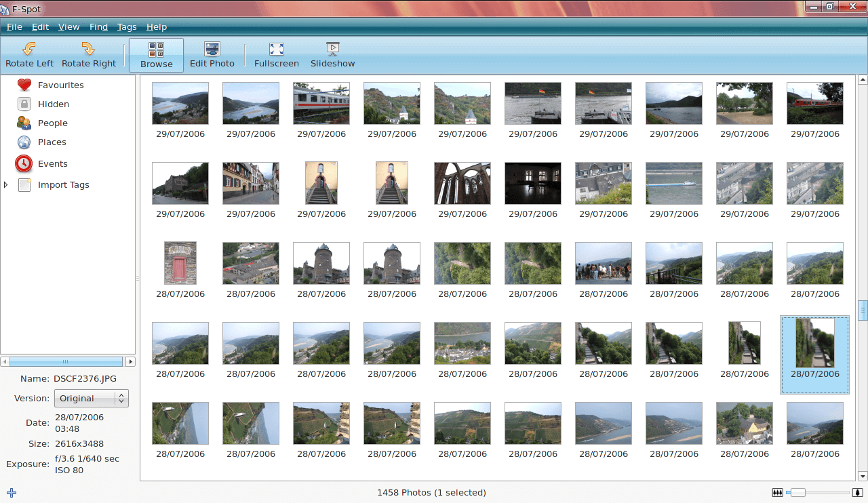Select the Places tag
Screen dimensions: 868x503
24,142
